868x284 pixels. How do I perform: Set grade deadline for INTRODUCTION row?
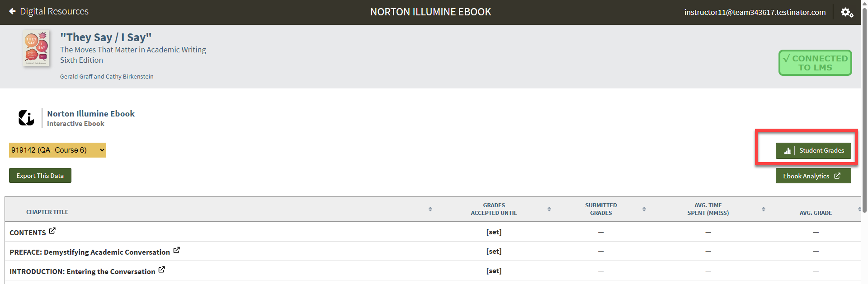coord(494,271)
